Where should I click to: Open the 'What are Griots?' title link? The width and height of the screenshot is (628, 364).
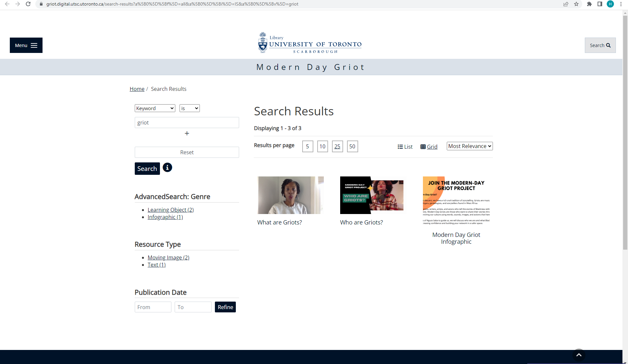(280, 222)
